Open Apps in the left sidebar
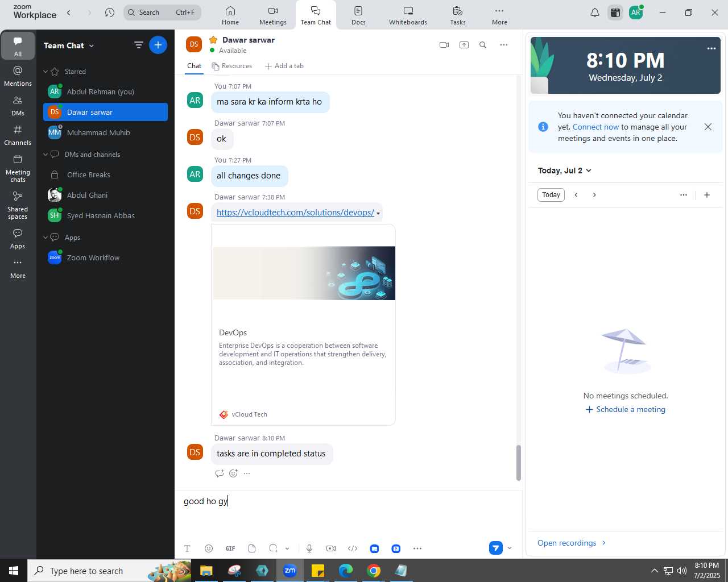This screenshot has width=728, height=582. [x=18, y=239]
